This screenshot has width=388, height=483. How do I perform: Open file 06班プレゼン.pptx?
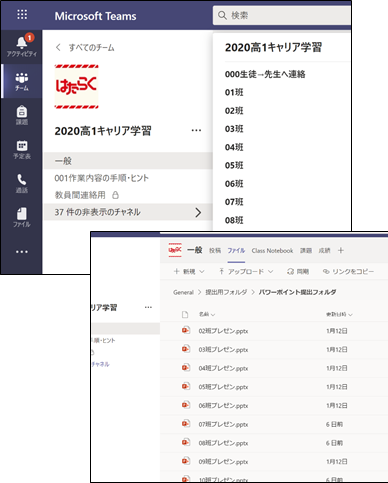[223, 406]
